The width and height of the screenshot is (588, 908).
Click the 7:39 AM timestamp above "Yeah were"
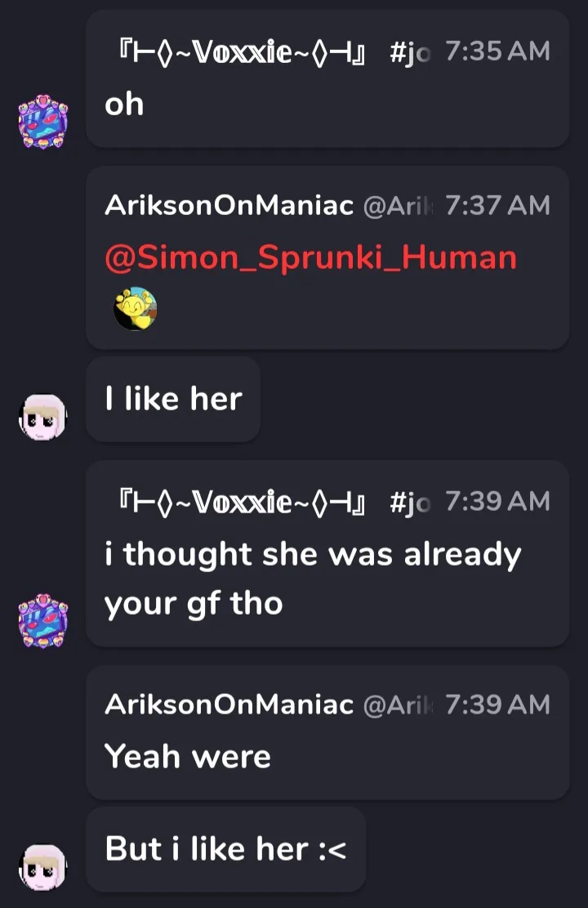click(x=497, y=704)
